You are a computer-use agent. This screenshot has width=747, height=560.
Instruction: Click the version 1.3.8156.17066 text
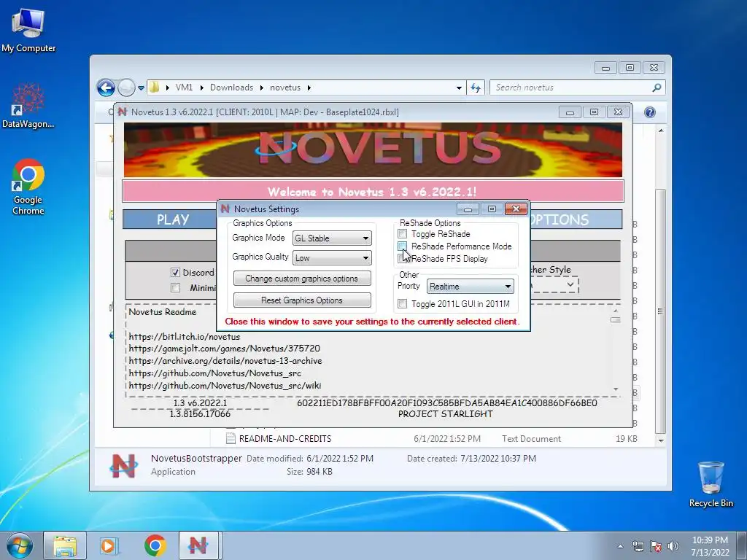click(x=200, y=414)
